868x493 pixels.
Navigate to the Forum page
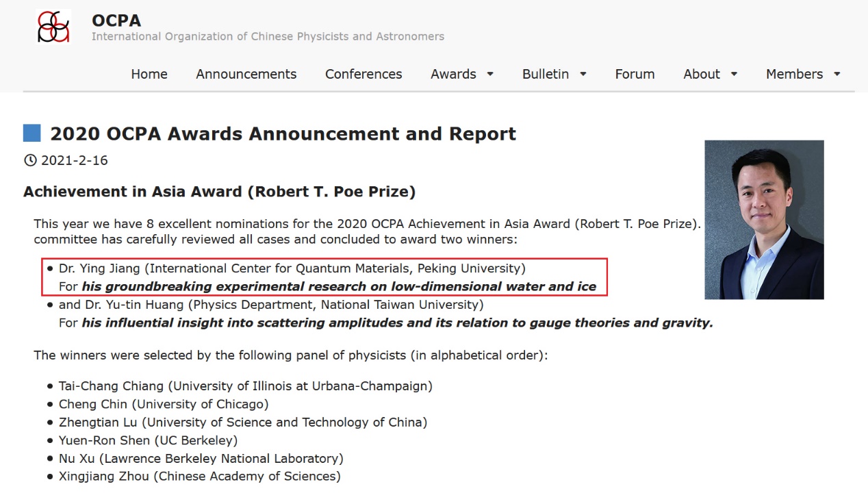click(x=635, y=74)
